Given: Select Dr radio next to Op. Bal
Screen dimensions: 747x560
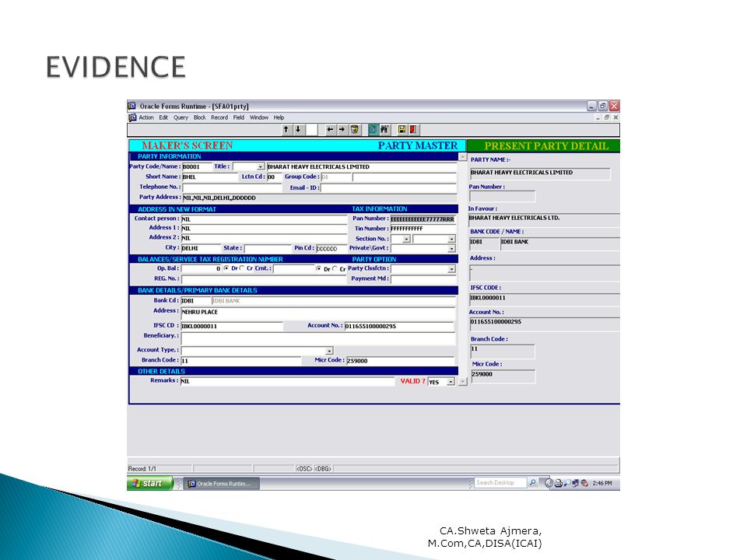Looking at the screenshot, I should [226, 268].
